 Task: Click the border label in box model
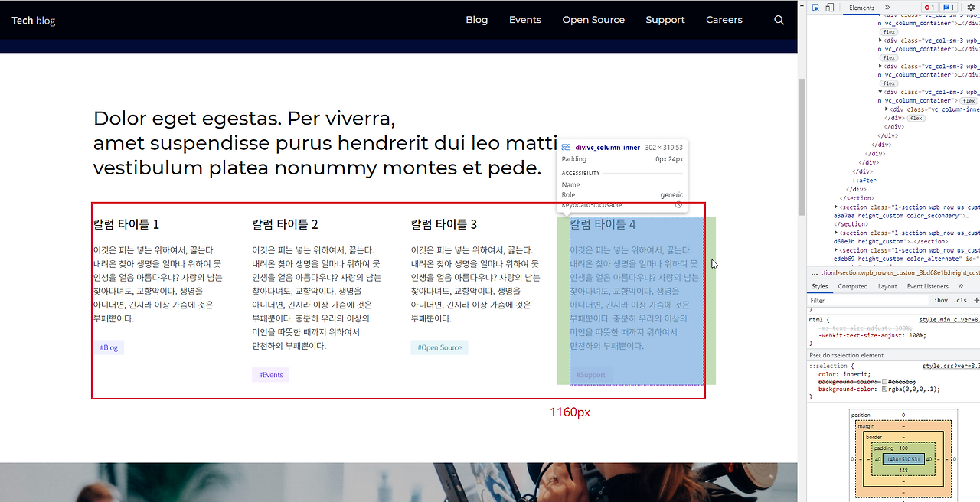pyautogui.click(x=874, y=437)
